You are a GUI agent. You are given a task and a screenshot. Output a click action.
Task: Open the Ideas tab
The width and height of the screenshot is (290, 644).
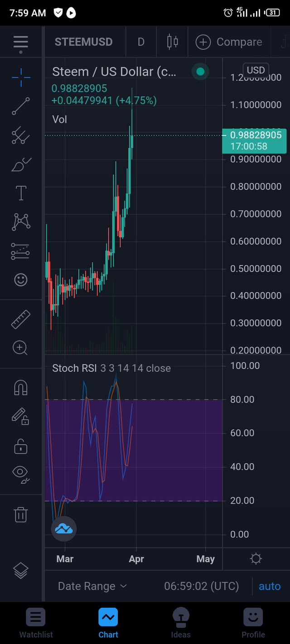[x=181, y=623]
